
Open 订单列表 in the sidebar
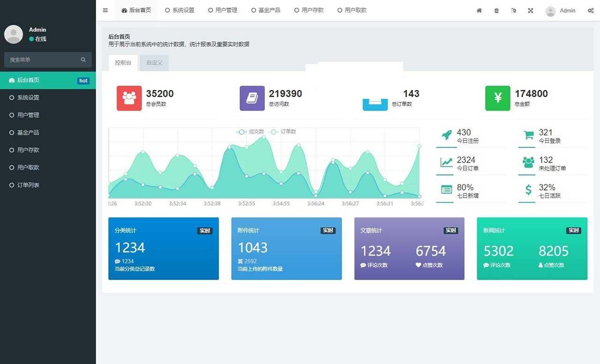pos(28,185)
